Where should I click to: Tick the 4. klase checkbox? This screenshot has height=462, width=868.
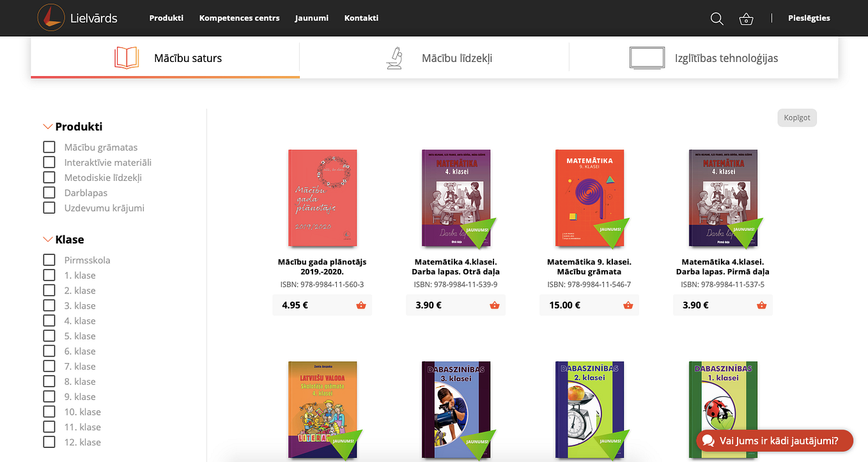point(49,321)
